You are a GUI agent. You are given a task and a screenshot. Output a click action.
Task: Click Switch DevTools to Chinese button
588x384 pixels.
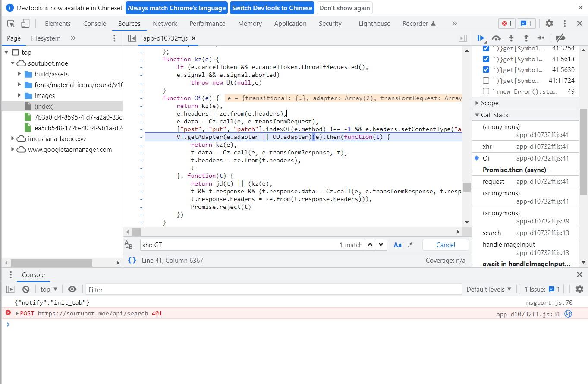272,8
